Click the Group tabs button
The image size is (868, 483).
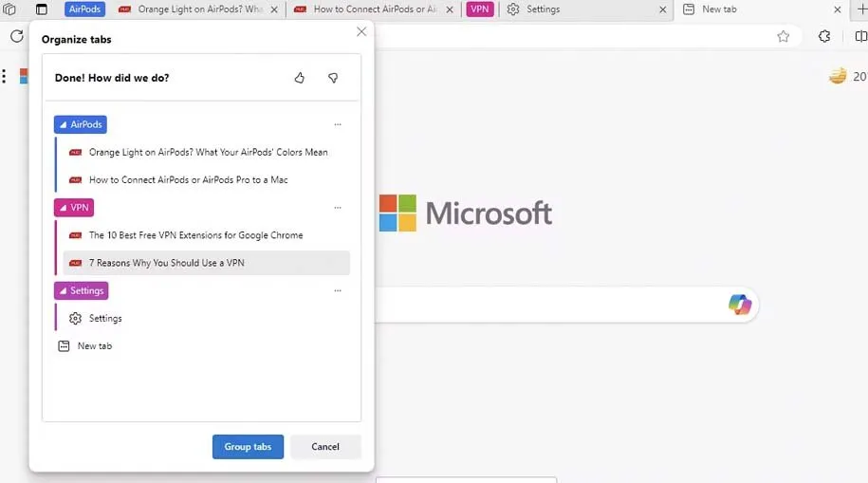pos(248,447)
